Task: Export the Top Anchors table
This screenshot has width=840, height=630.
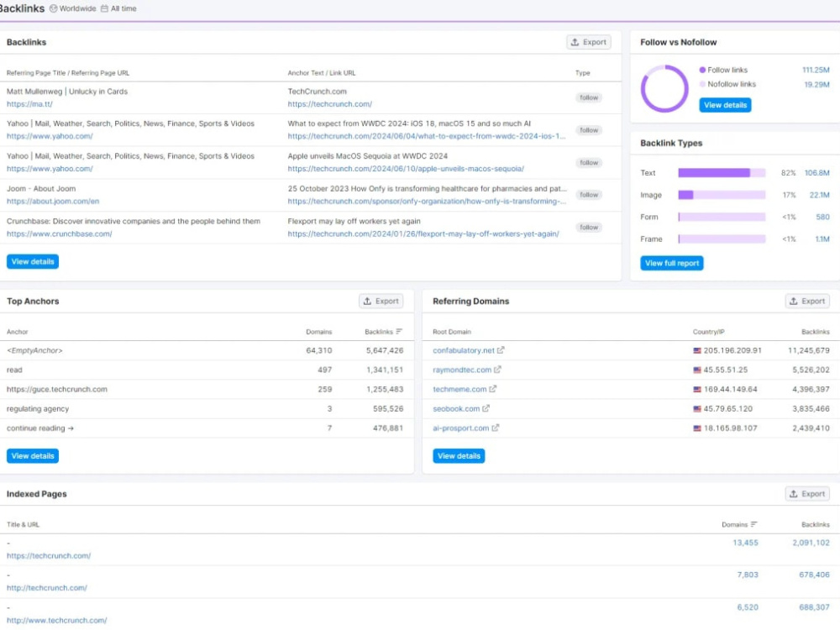Action: [x=381, y=301]
